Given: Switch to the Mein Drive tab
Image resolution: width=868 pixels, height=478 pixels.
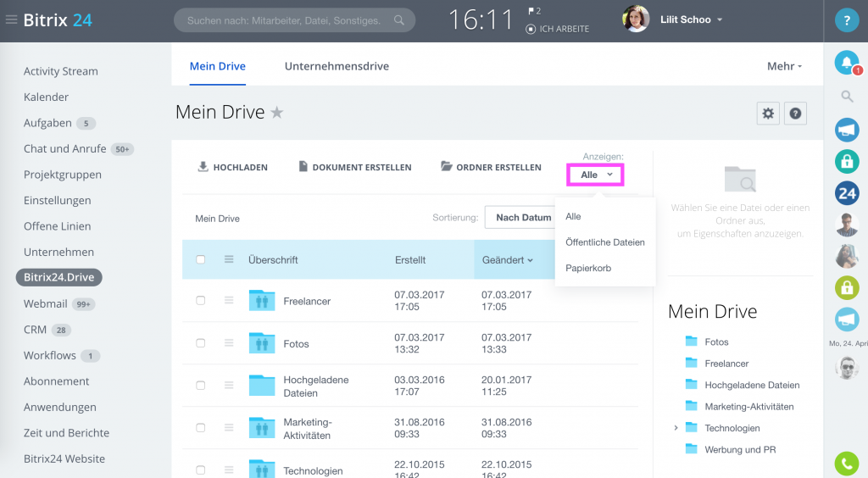Looking at the screenshot, I should 218,66.
